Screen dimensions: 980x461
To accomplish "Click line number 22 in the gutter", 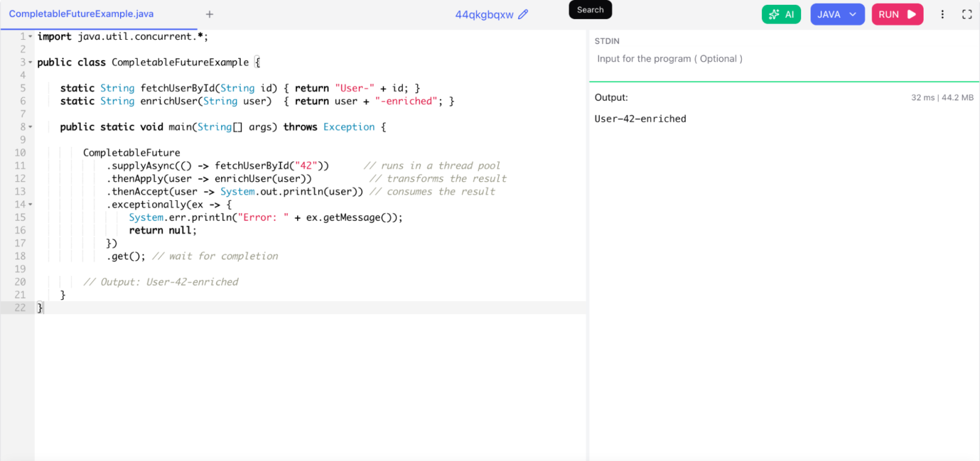I will (20, 307).
